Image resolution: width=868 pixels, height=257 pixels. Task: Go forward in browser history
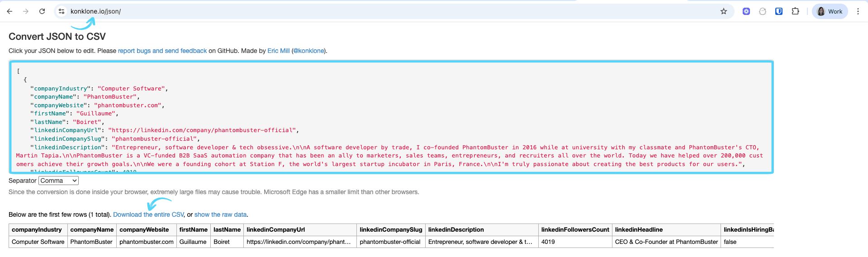pyautogui.click(x=26, y=11)
